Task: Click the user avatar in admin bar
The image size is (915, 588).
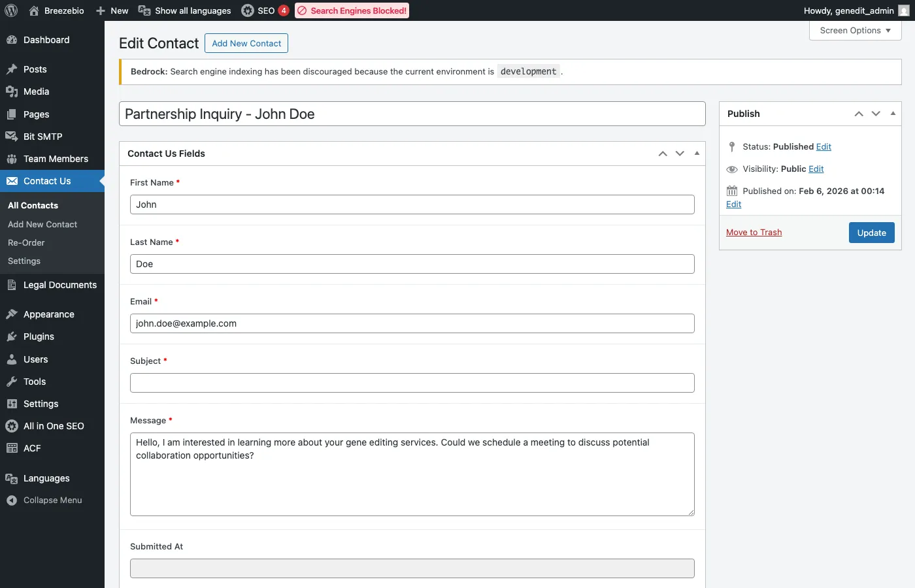Action: point(903,10)
